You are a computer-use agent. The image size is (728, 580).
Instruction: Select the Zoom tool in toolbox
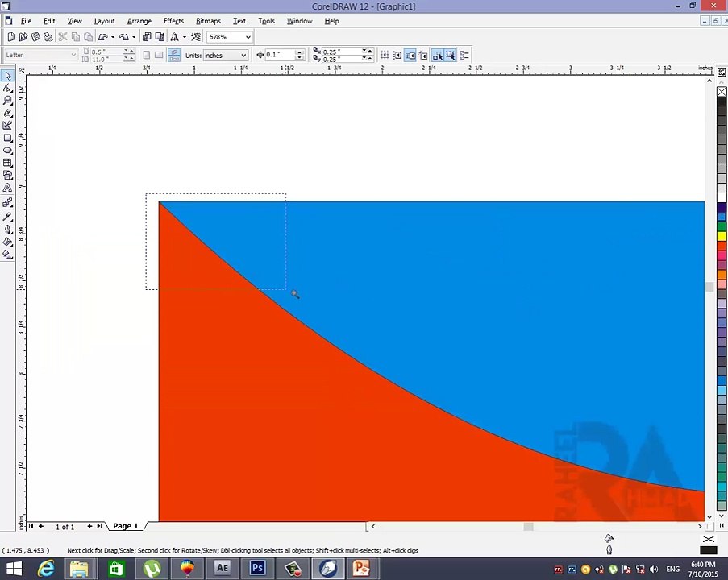pyautogui.click(x=8, y=101)
